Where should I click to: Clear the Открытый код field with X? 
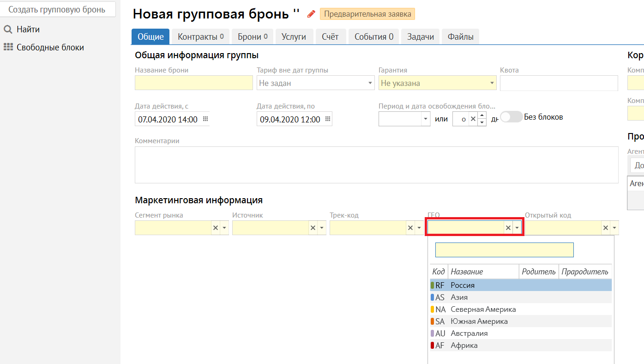pos(605,228)
